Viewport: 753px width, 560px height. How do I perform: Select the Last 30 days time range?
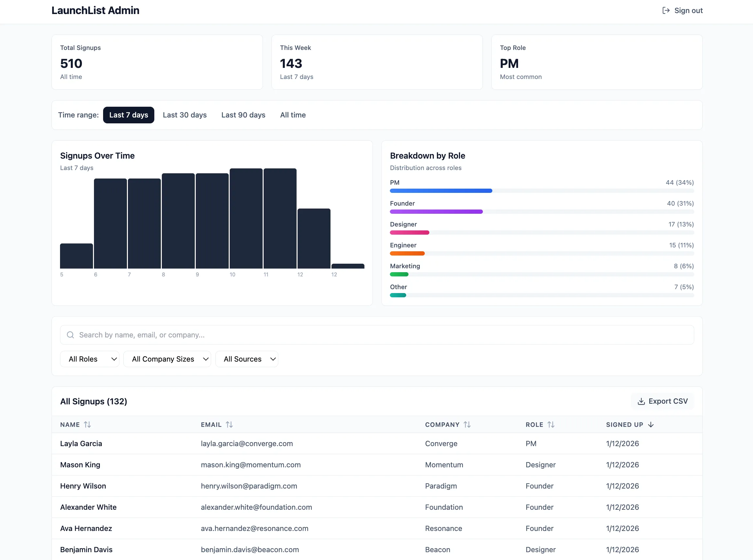pos(185,115)
